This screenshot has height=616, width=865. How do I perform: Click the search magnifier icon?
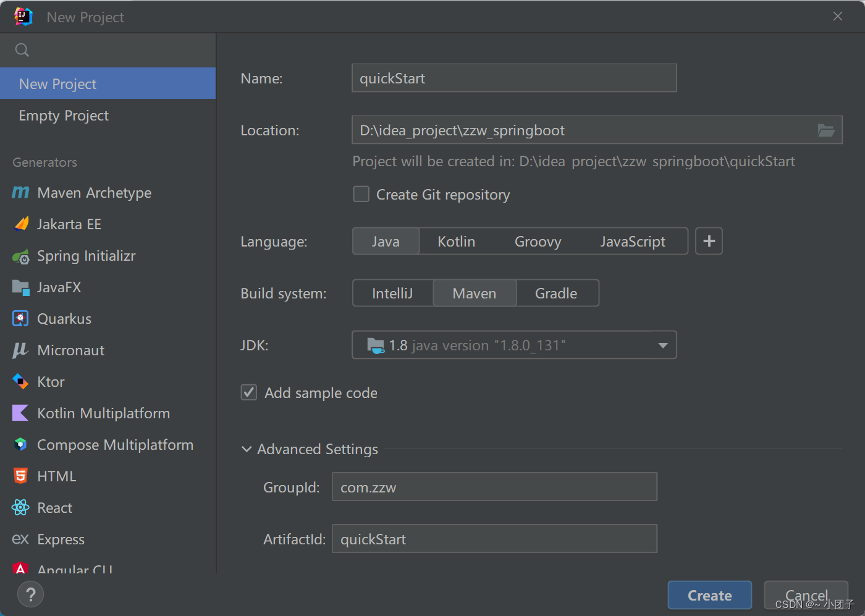point(22,50)
